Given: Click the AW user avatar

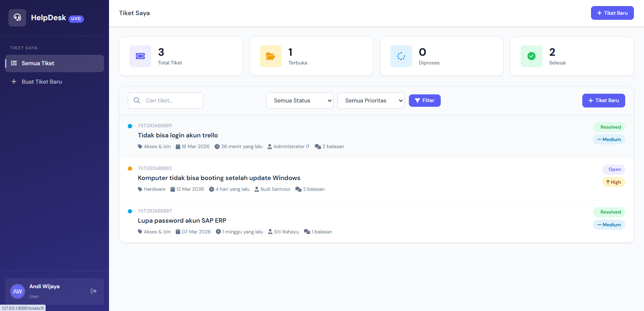Looking at the screenshot, I should 17,291.
